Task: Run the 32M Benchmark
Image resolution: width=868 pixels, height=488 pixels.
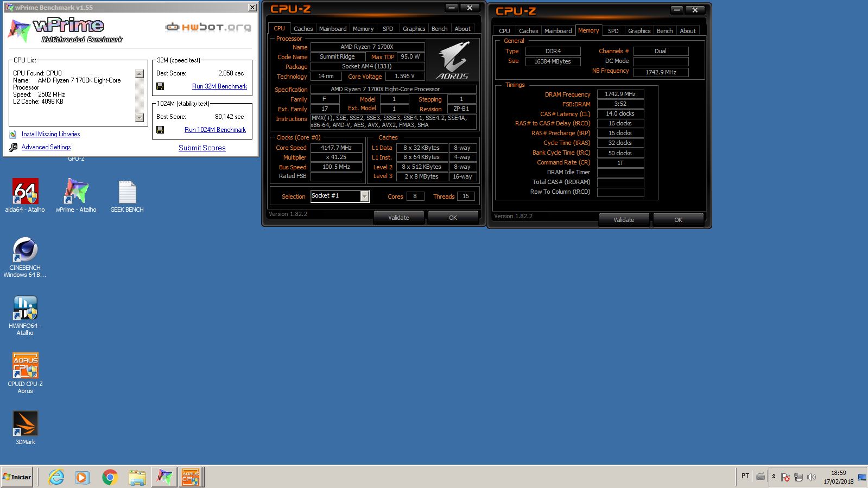Action: click(219, 86)
